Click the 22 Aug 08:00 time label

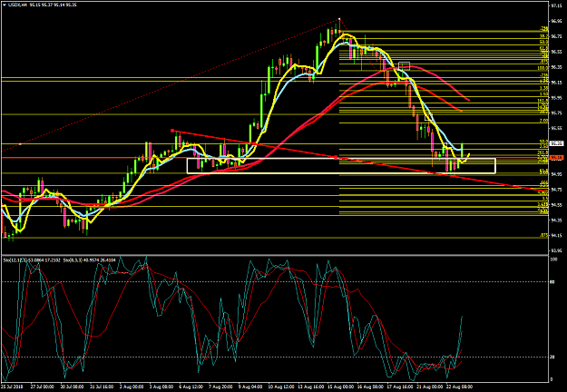point(460,387)
